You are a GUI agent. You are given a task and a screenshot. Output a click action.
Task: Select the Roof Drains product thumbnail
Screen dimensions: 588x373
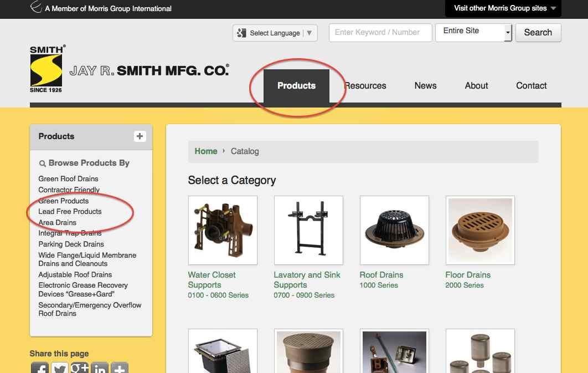[394, 230]
